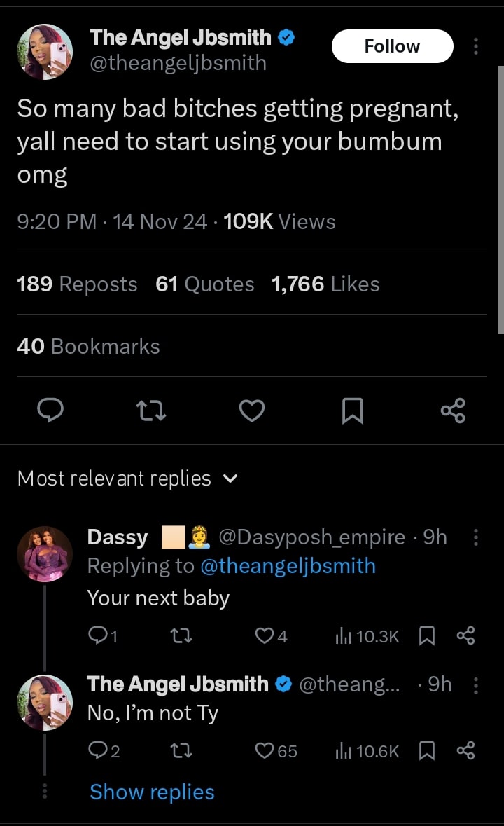The width and height of the screenshot is (504, 826).
Task: Like Dassy's reply
Action: click(264, 636)
